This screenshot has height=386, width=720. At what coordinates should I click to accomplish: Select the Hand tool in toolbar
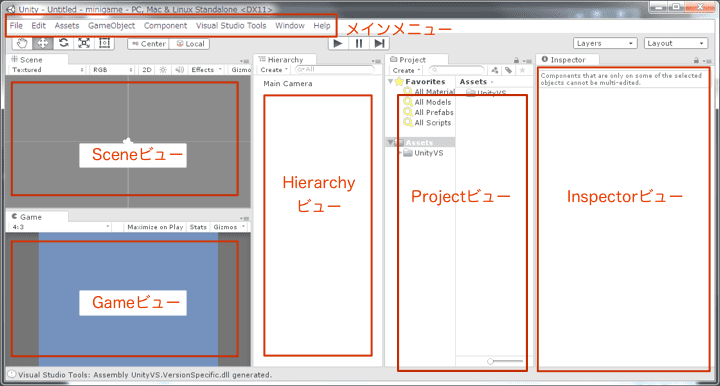(x=22, y=43)
